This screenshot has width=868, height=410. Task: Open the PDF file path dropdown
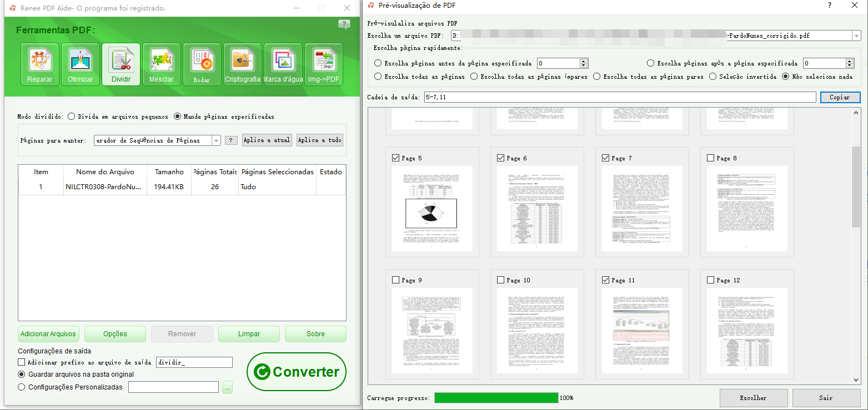856,36
